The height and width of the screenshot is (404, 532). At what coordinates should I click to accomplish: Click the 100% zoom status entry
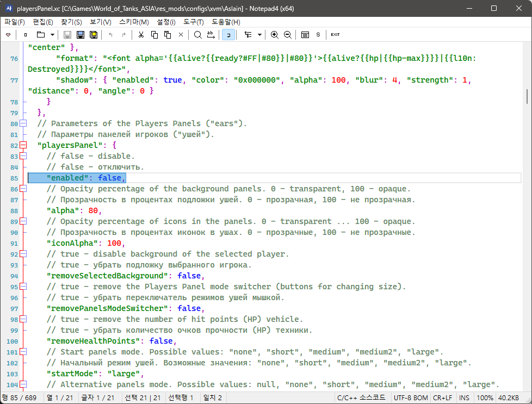pyautogui.click(x=485, y=398)
